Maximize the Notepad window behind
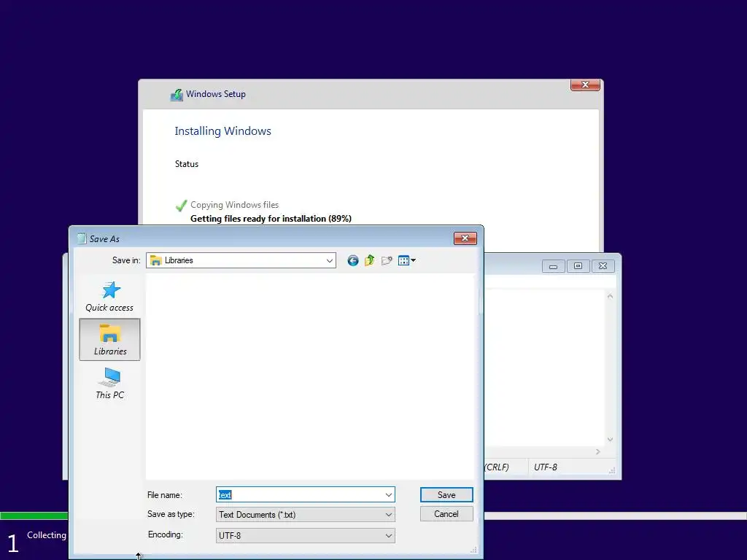This screenshot has width=747, height=560. pos(578,266)
